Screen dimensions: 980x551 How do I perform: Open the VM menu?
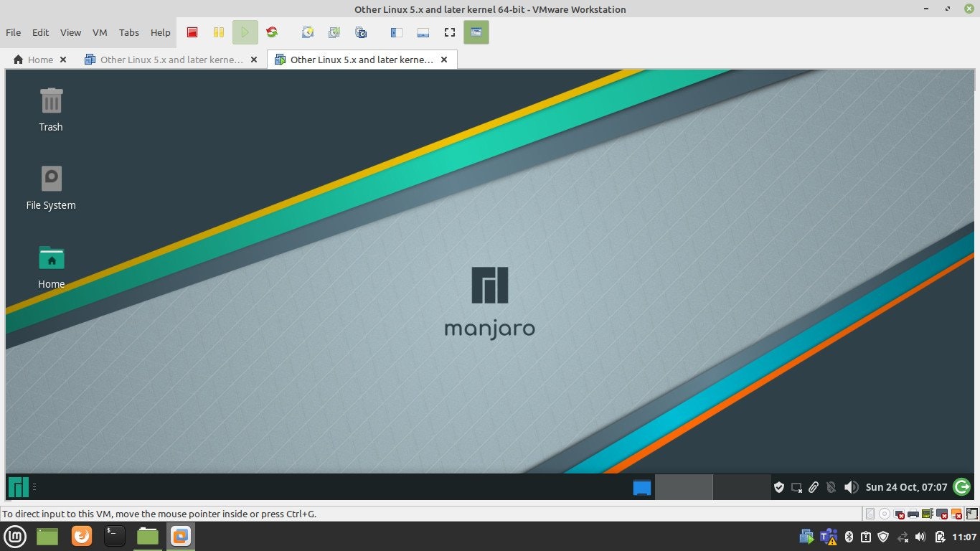(x=100, y=32)
